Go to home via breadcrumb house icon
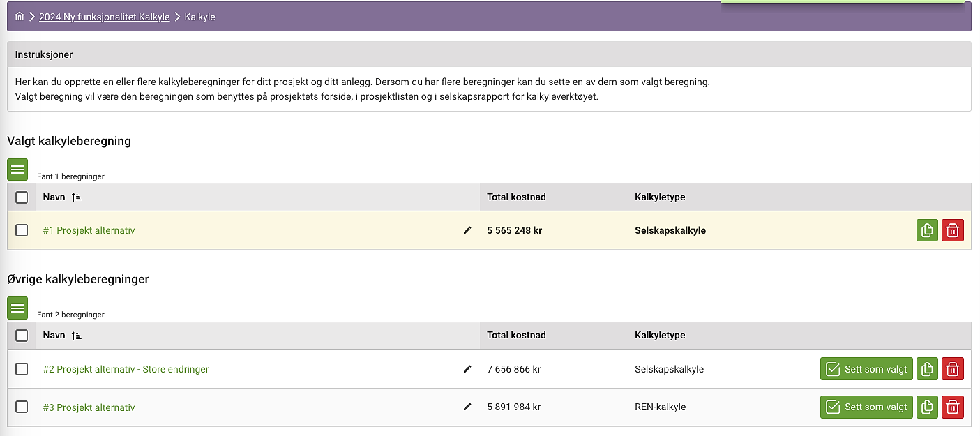This screenshot has width=980, height=436. 20,17
